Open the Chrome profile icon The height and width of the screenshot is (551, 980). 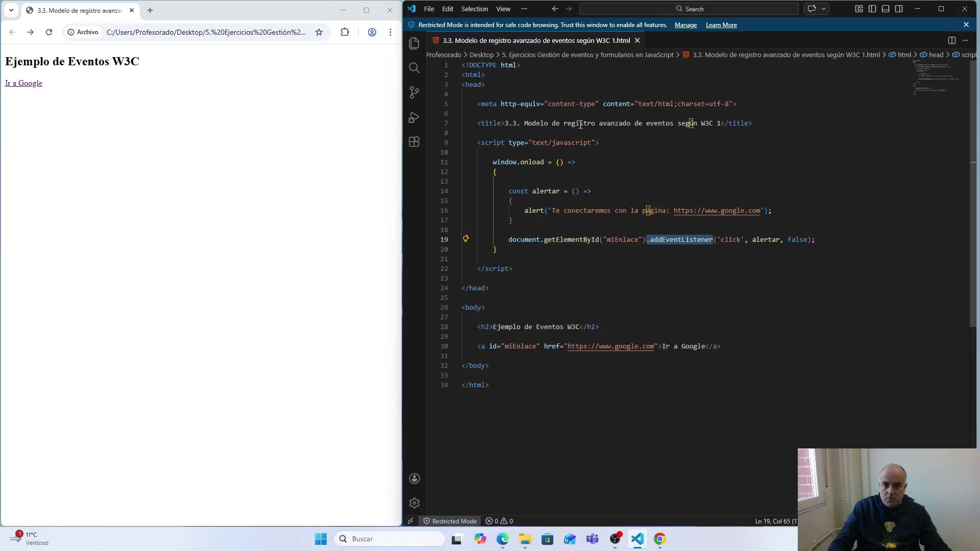pyautogui.click(x=372, y=32)
